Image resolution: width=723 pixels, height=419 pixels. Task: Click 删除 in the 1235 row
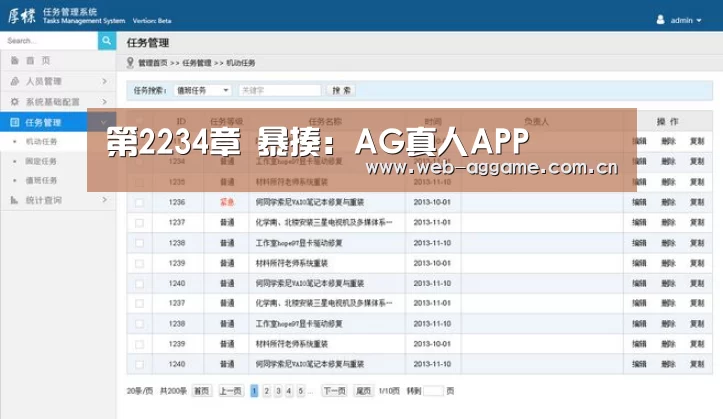pos(668,182)
